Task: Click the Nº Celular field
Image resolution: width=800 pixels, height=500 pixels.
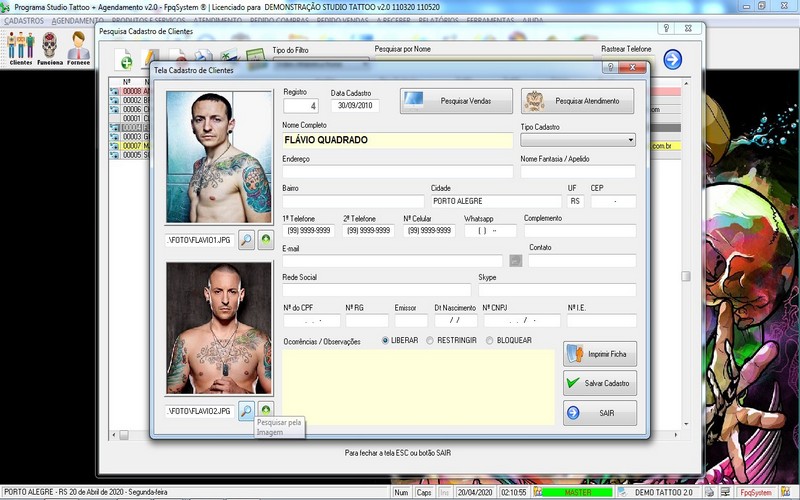Action: coord(429,231)
